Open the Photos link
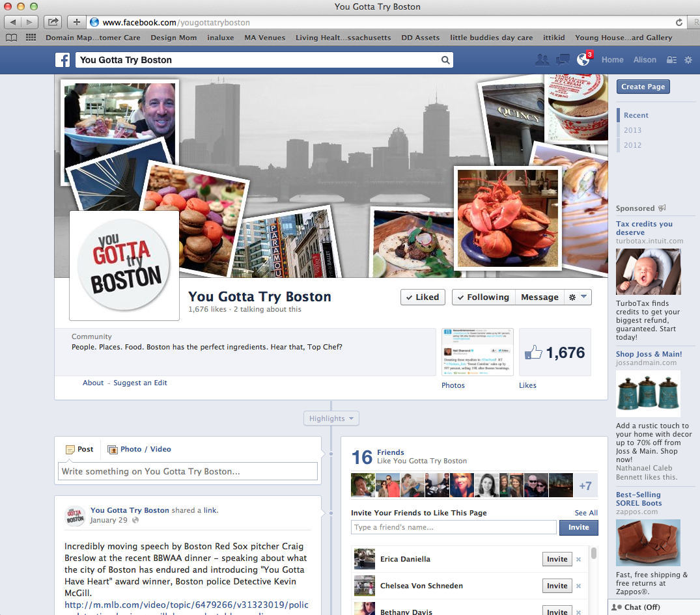This screenshot has height=615, width=700. pyautogui.click(x=453, y=385)
